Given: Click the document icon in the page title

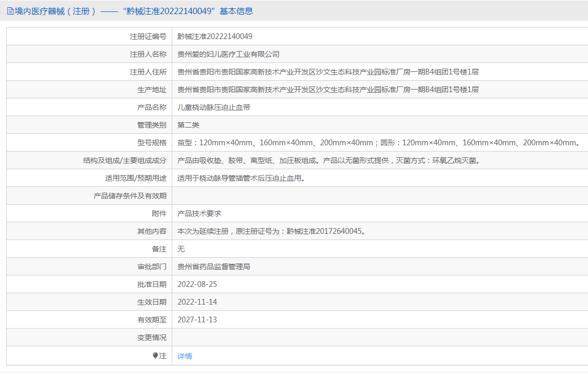Looking at the screenshot, I should coord(10,11).
